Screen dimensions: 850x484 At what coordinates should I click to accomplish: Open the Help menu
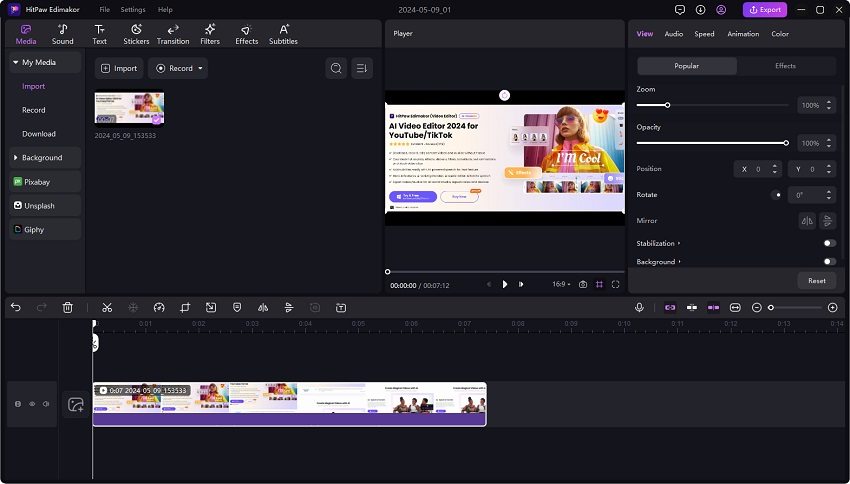pyautogui.click(x=165, y=10)
